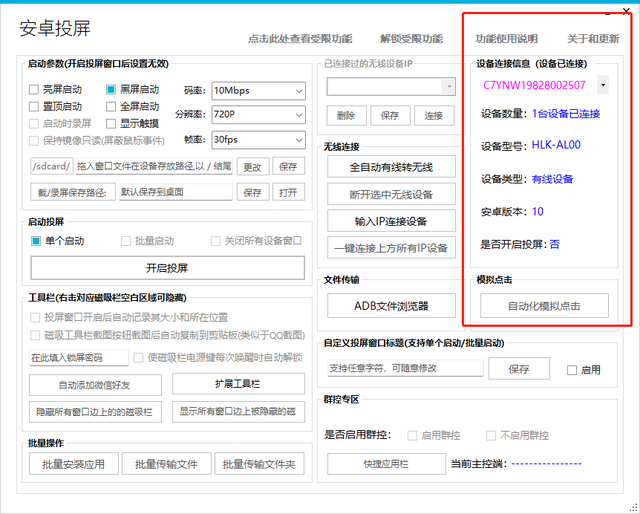Image resolution: width=640 pixels, height=514 pixels.
Task: Open 关于和更新 menu item
Action: click(593, 39)
